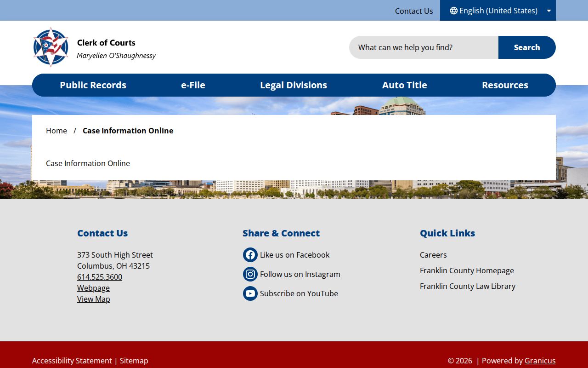This screenshot has width=588, height=368.
Task: Click Subscribe on YouTube text
Action: (x=299, y=293)
